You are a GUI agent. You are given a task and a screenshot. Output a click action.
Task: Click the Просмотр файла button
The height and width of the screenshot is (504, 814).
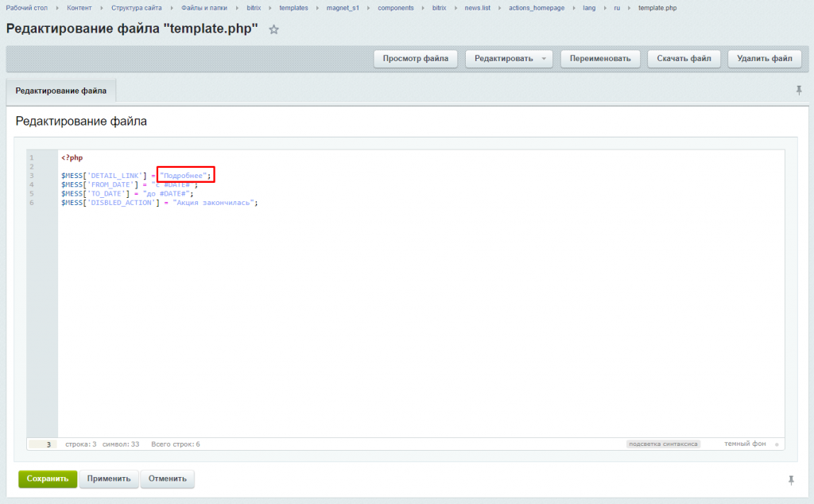coord(415,59)
